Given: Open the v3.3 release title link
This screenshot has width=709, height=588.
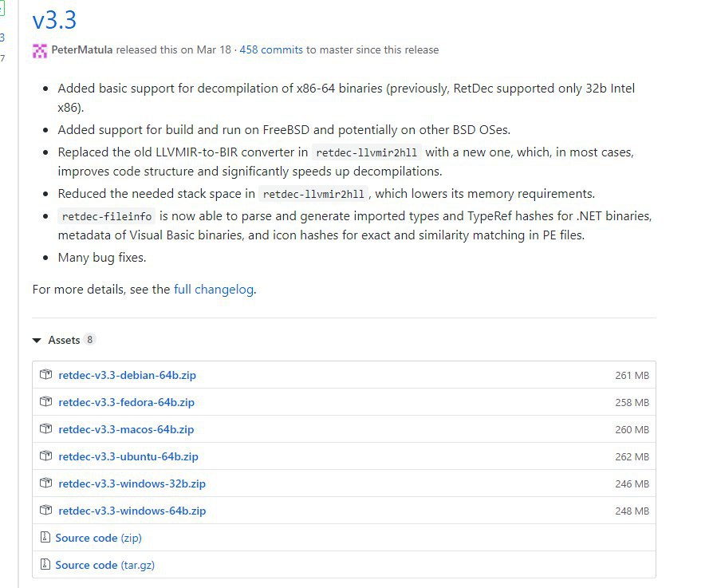Looking at the screenshot, I should pos(55,21).
